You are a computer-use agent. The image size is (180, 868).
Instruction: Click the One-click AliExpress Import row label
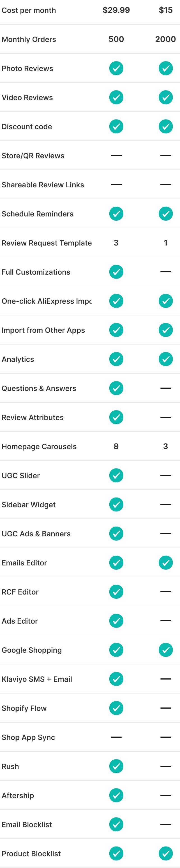click(x=47, y=301)
